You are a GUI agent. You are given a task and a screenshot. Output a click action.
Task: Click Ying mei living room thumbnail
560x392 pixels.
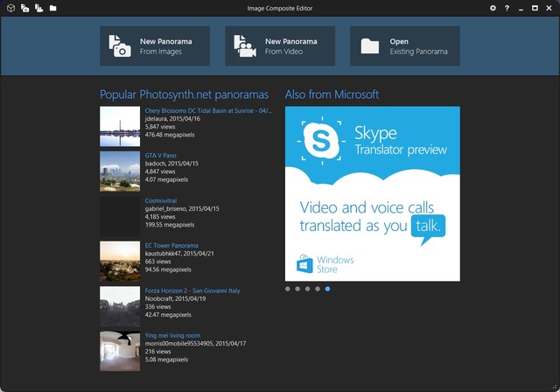tap(120, 351)
